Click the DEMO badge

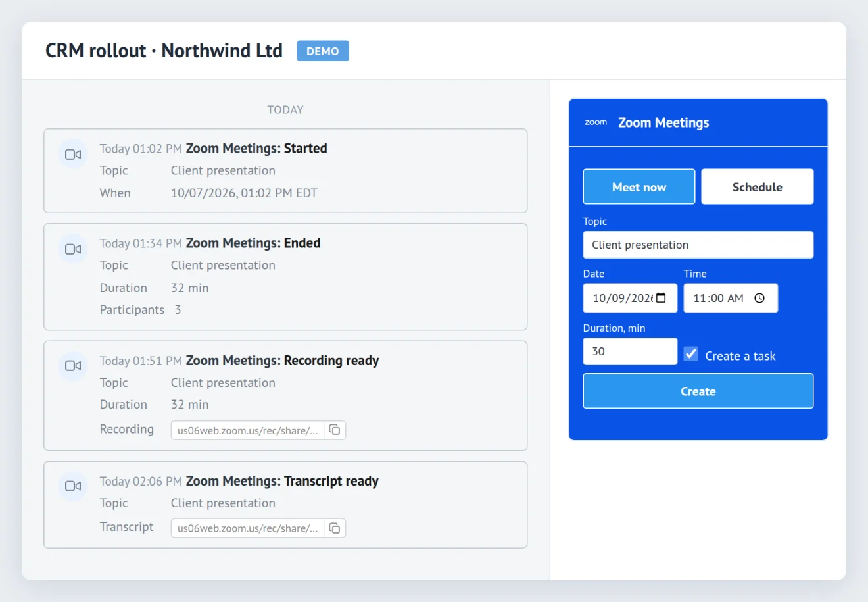[323, 51]
